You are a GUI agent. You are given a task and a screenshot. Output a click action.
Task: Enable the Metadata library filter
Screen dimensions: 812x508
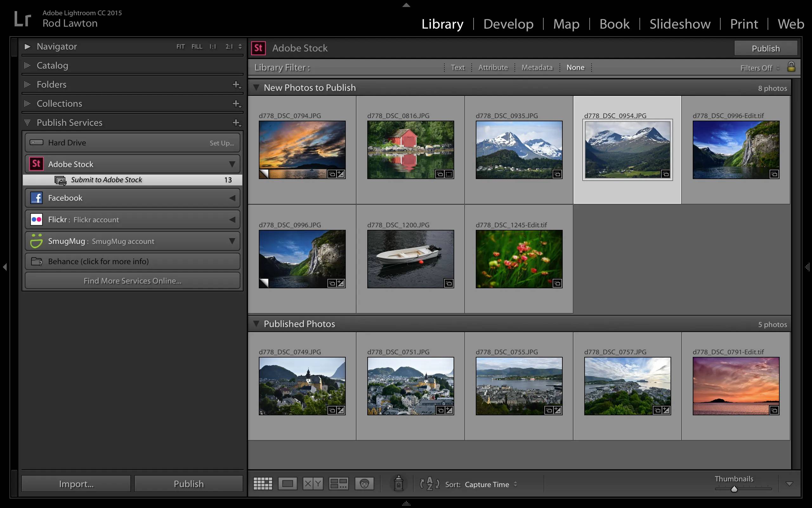[537, 68]
